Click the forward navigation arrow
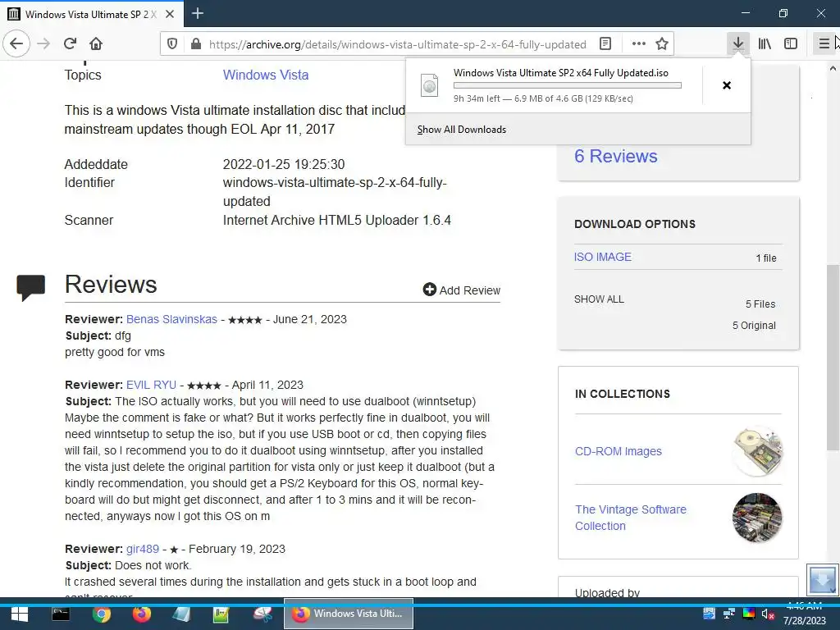The height and width of the screenshot is (630, 840). [x=43, y=43]
